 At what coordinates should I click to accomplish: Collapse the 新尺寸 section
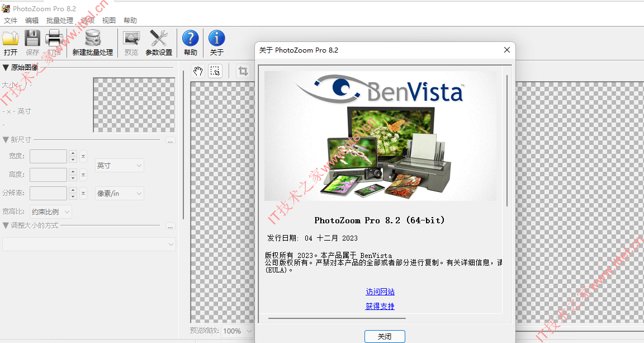(x=6, y=140)
